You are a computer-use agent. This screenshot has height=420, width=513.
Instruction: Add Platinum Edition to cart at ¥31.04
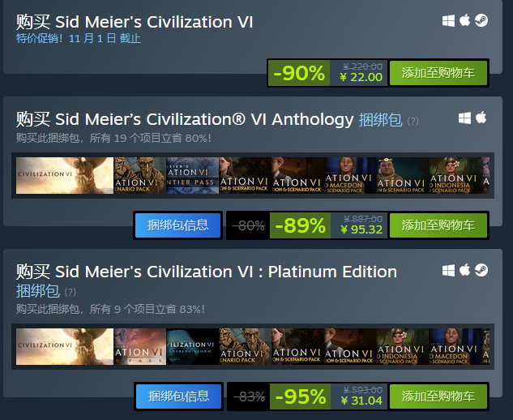pos(438,396)
